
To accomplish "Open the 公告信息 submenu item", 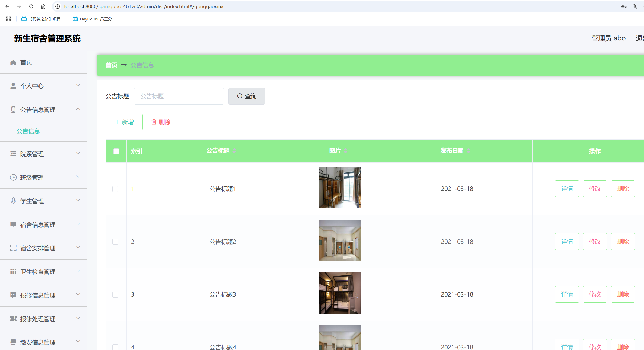I will pos(28,131).
